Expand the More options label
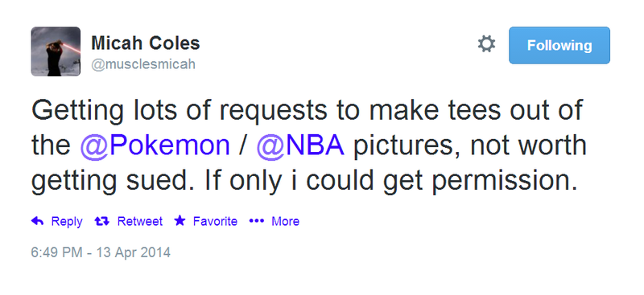644x295 pixels. click(286, 222)
